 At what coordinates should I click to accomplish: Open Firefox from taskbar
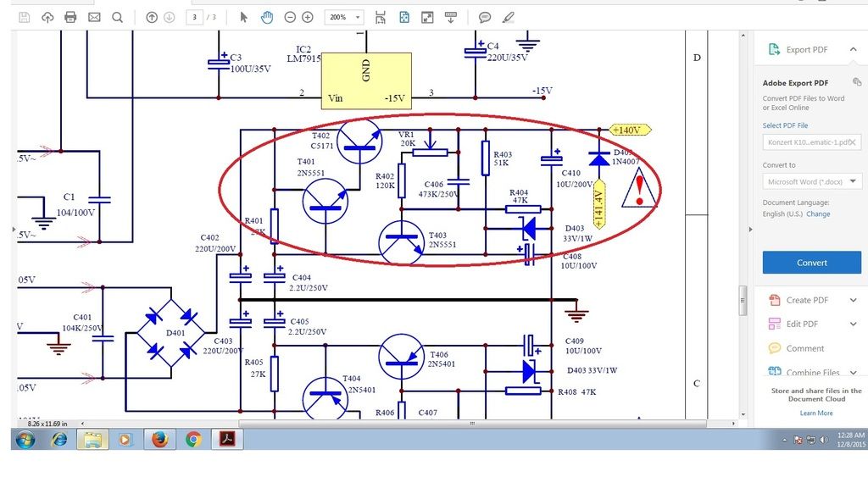point(160,440)
